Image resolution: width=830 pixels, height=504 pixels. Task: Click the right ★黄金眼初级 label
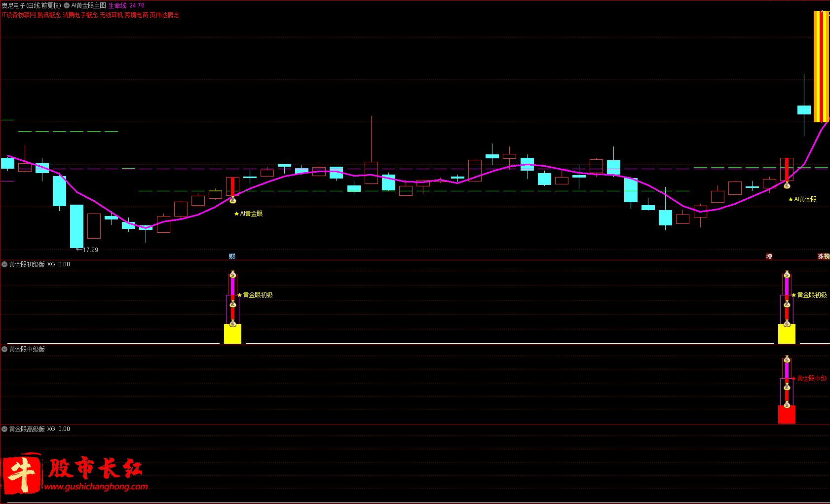pos(809,295)
